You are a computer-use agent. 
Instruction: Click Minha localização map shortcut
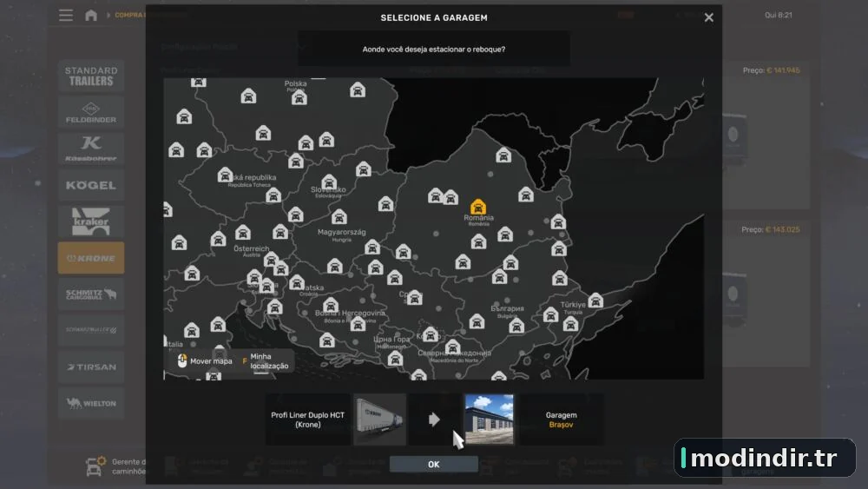[266, 361]
